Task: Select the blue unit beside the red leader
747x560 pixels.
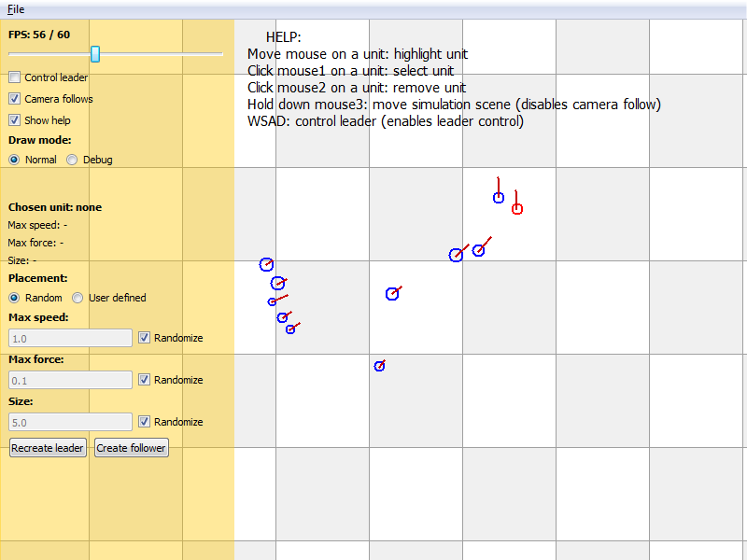Action: (499, 197)
